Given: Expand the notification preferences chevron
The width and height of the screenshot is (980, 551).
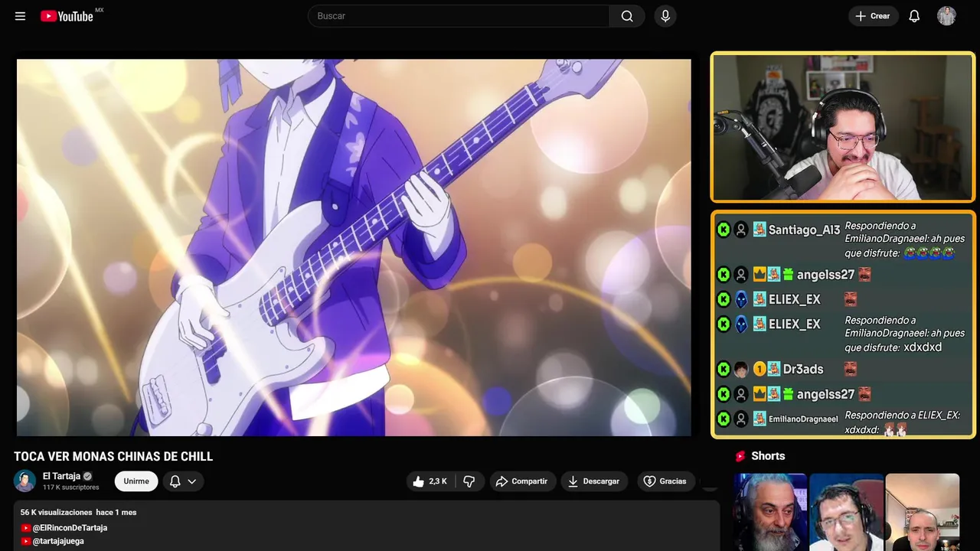Looking at the screenshot, I should pos(192,481).
